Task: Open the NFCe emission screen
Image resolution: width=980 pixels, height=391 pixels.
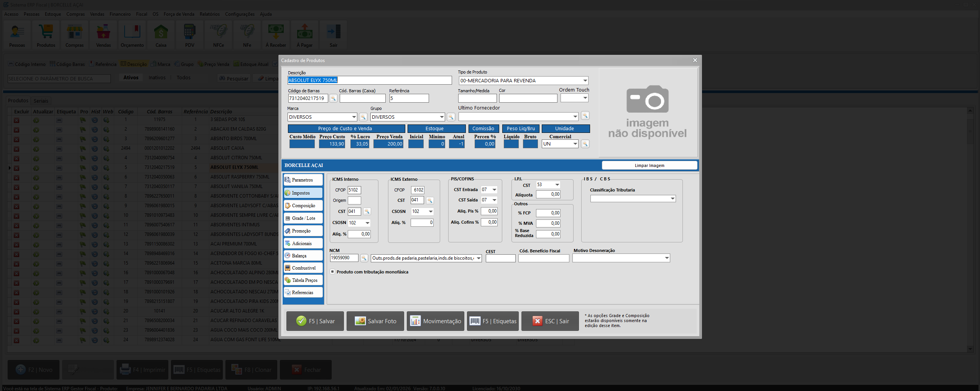Action: [x=218, y=35]
